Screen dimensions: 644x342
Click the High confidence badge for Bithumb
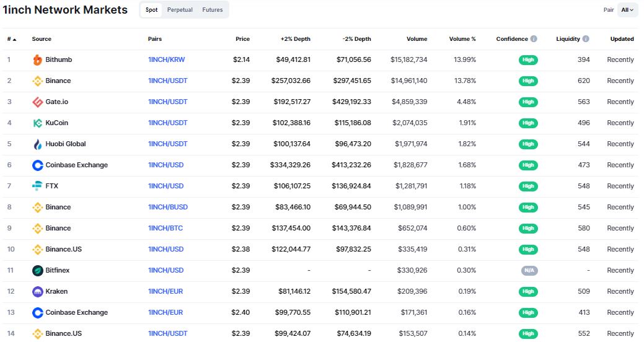(528, 60)
